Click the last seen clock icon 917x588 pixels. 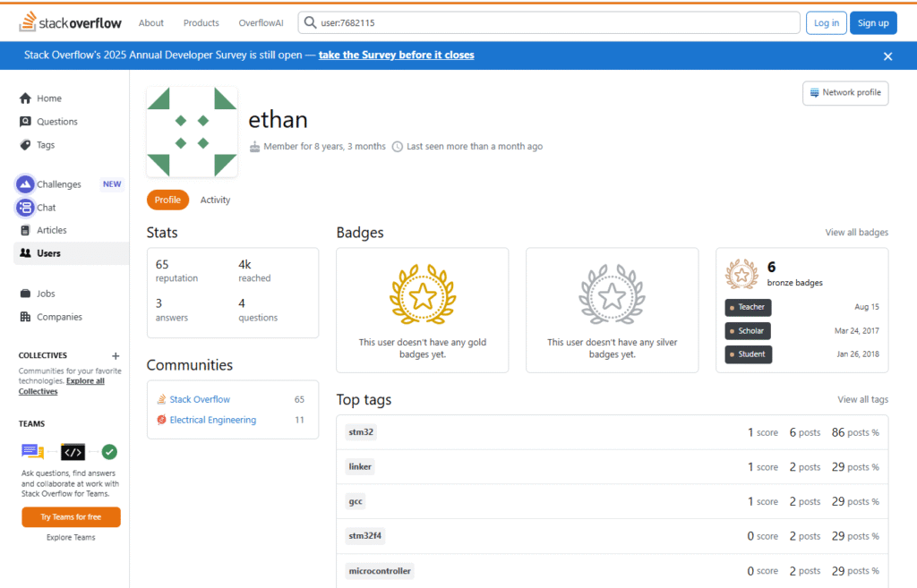coord(397,146)
